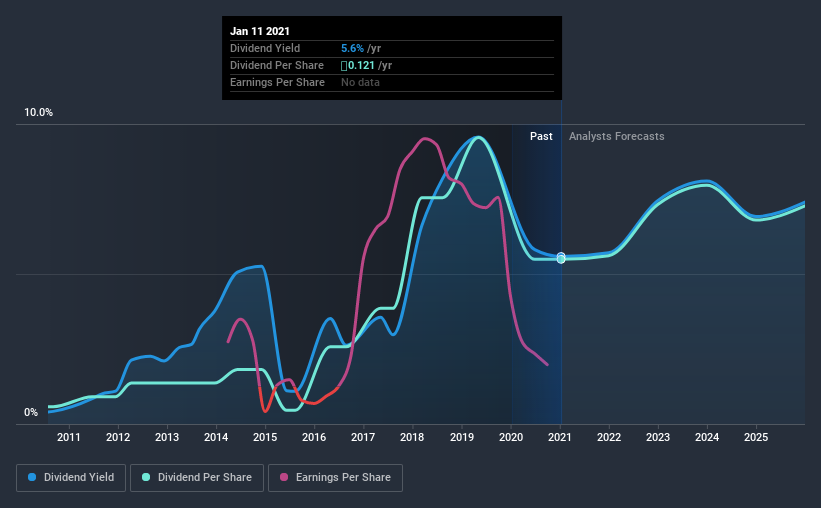Click the 'Dividend Per Share' tooltip row label
Screen dimensions: 821x508
pos(276,65)
